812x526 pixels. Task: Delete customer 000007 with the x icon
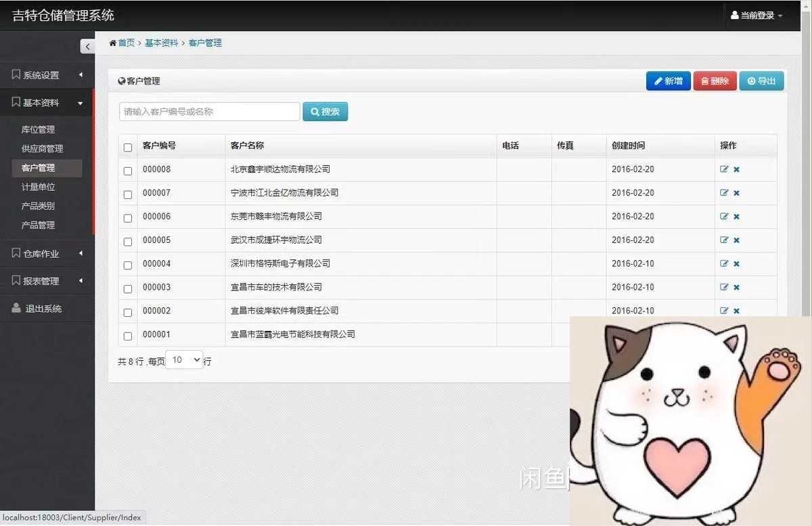(736, 193)
